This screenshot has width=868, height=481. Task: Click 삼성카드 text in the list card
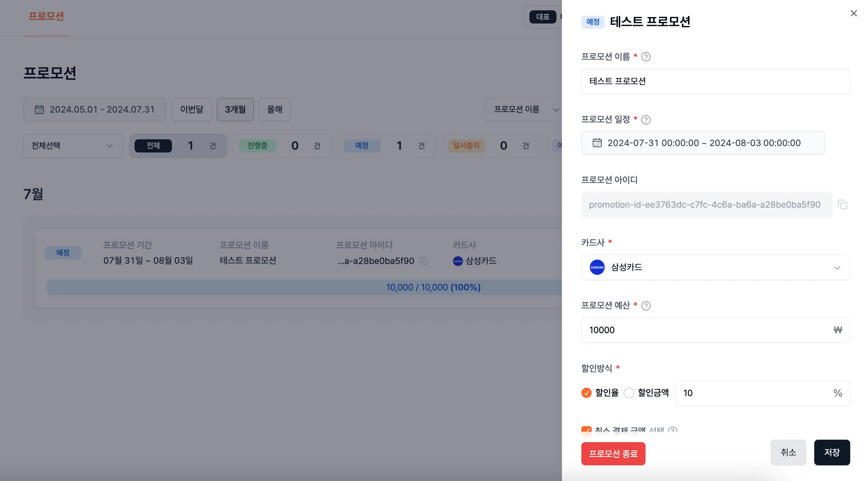coord(481,261)
